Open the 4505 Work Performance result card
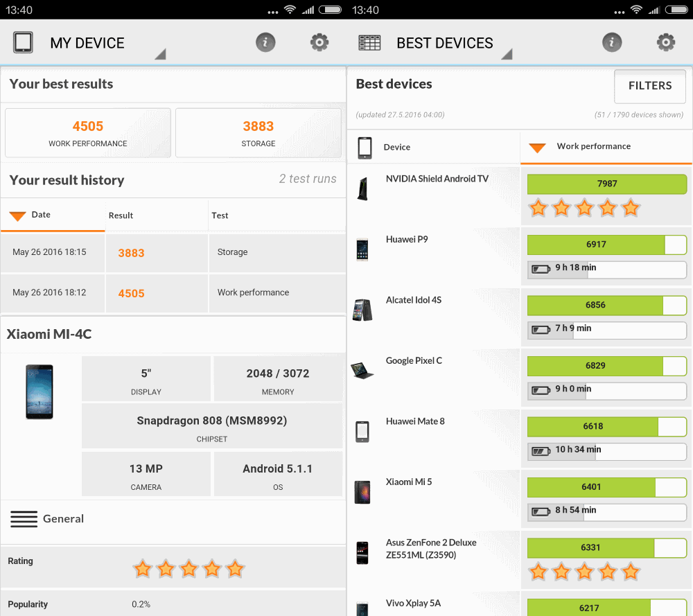Viewport: 693px width, 616px height. coord(88,132)
